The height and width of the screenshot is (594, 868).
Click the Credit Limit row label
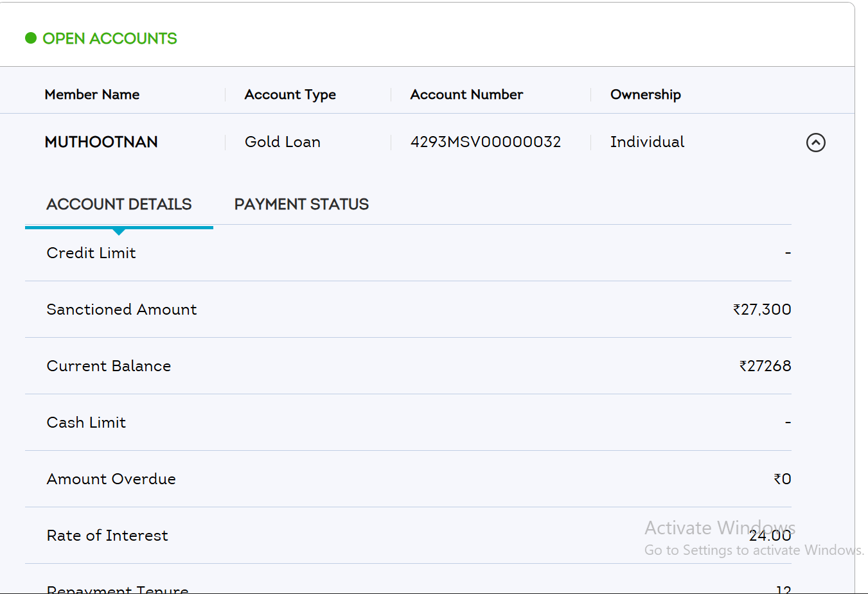tap(91, 253)
